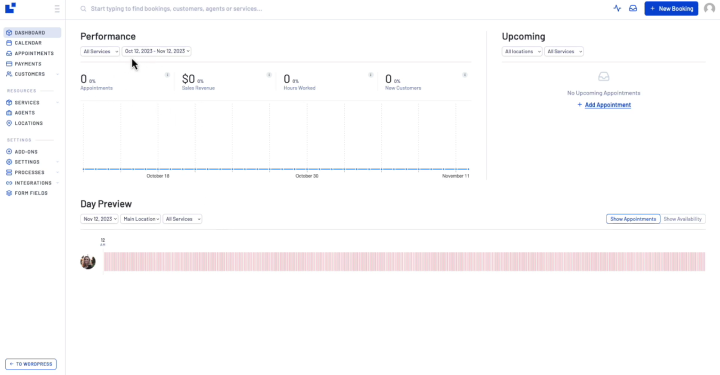Image resolution: width=720 pixels, height=375 pixels.
Task: Expand the Processes submenu chevron
Action: pyautogui.click(x=57, y=172)
